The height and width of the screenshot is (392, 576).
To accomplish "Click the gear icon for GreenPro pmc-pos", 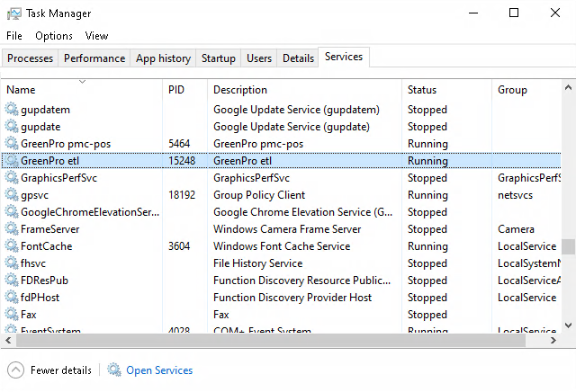I will tap(12, 144).
